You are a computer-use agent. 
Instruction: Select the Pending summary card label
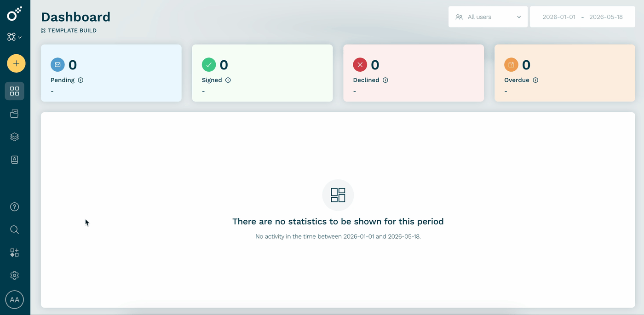tap(63, 80)
